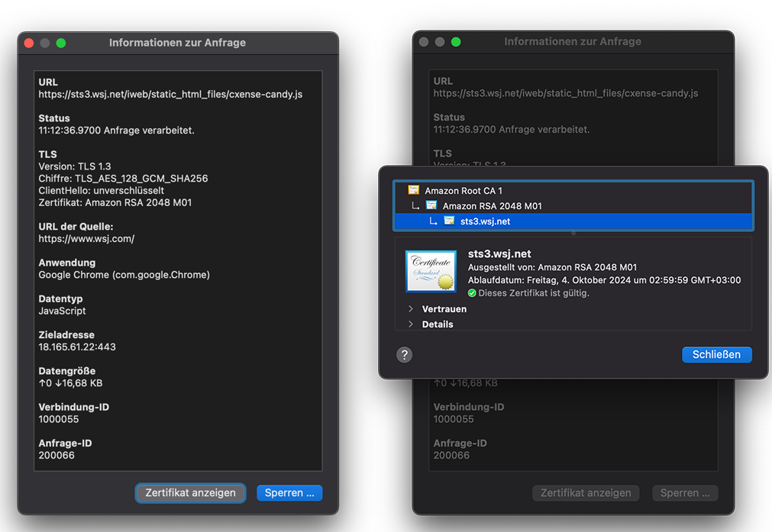Click 'Version: TLS 1.3' in left window

(x=75, y=166)
